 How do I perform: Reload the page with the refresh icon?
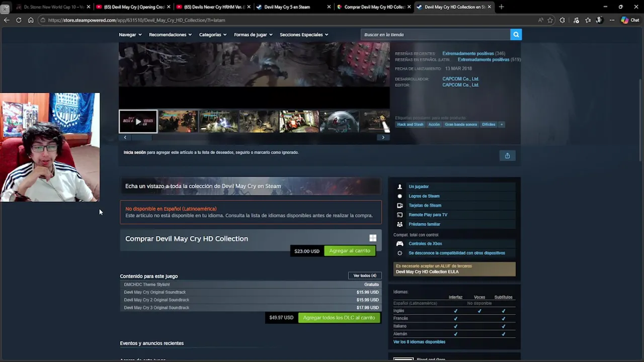(19, 20)
